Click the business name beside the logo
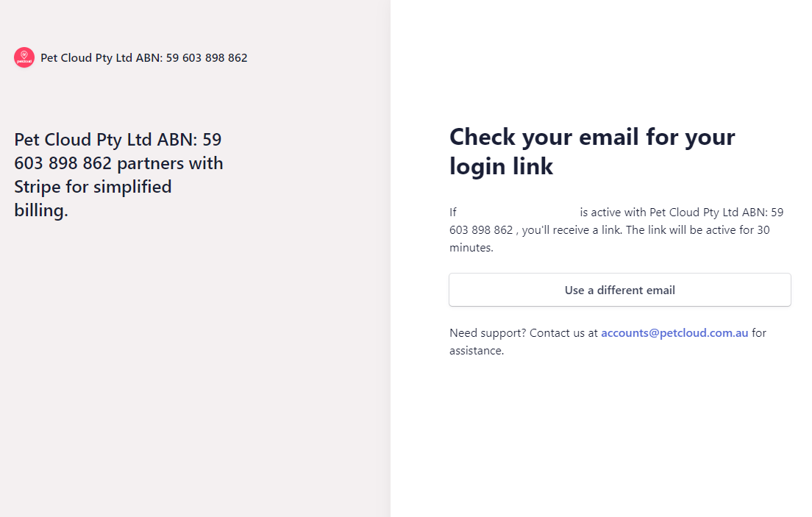This screenshot has width=812, height=517. click(x=144, y=58)
